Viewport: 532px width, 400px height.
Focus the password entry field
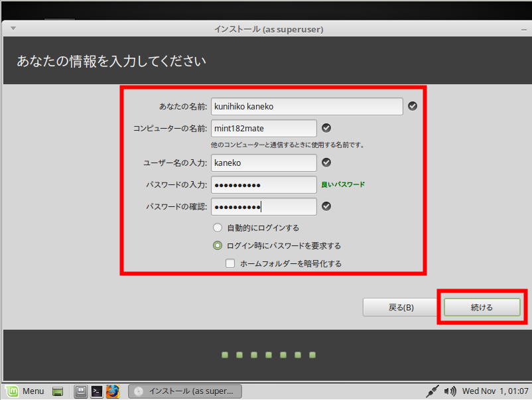263,185
